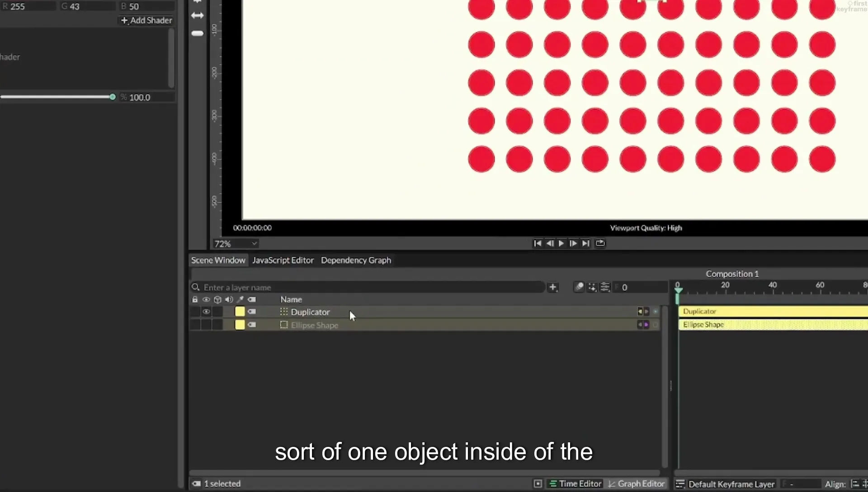This screenshot has width=868, height=492.
Task: Open the sparkle effects menu icon
Action: point(592,287)
